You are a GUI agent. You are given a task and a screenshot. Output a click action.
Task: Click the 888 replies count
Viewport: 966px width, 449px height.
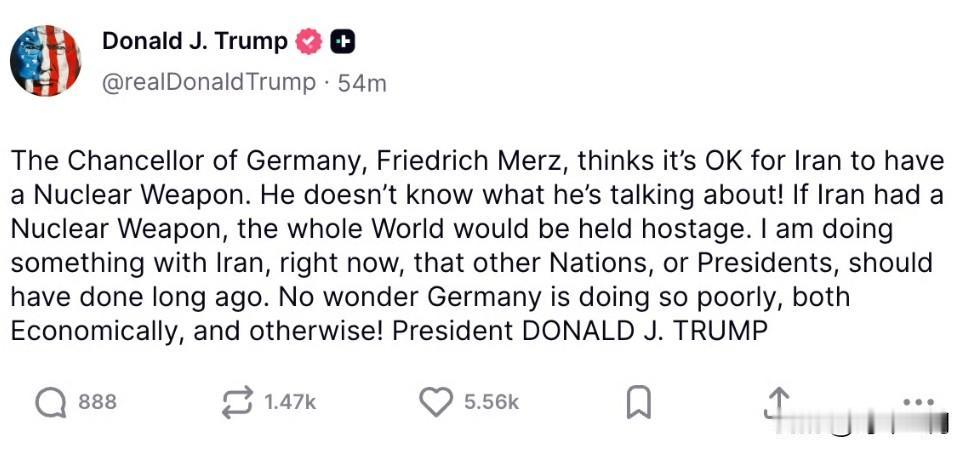pyautogui.click(x=97, y=402)
